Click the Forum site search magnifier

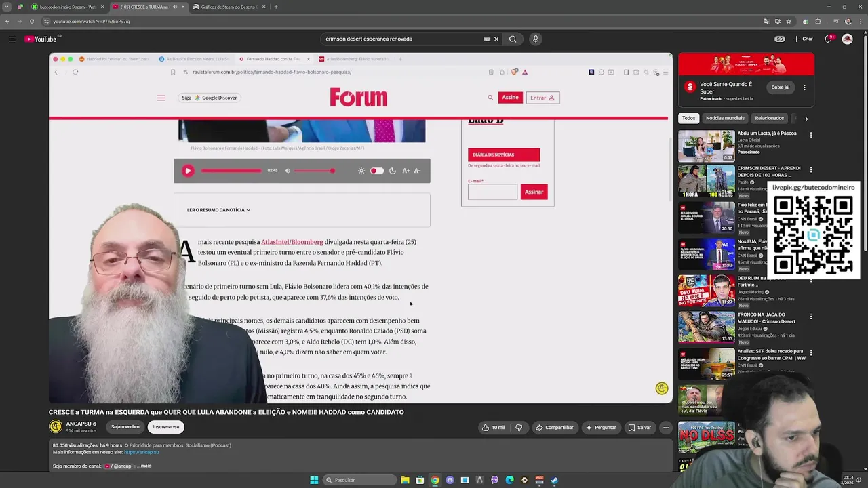(490, 98)
